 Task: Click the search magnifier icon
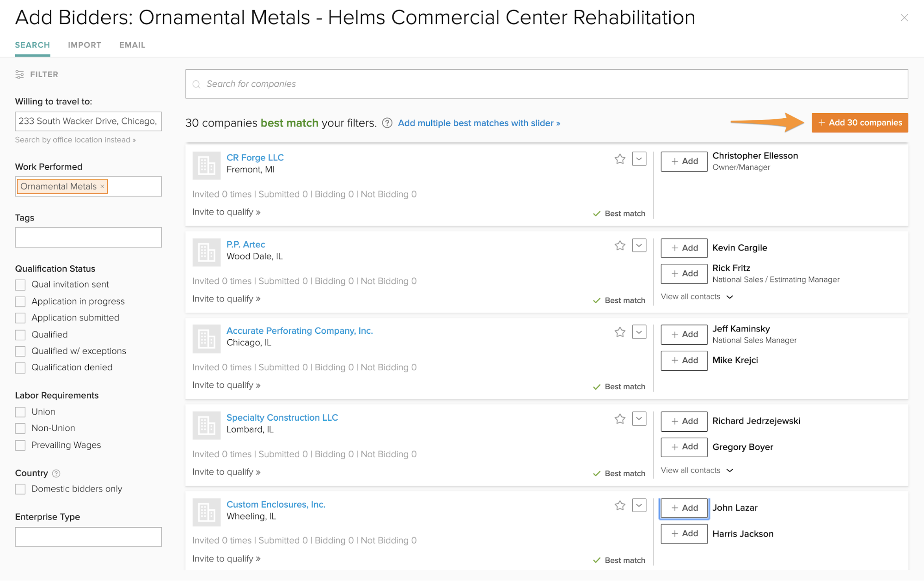[x=196, y=84]
